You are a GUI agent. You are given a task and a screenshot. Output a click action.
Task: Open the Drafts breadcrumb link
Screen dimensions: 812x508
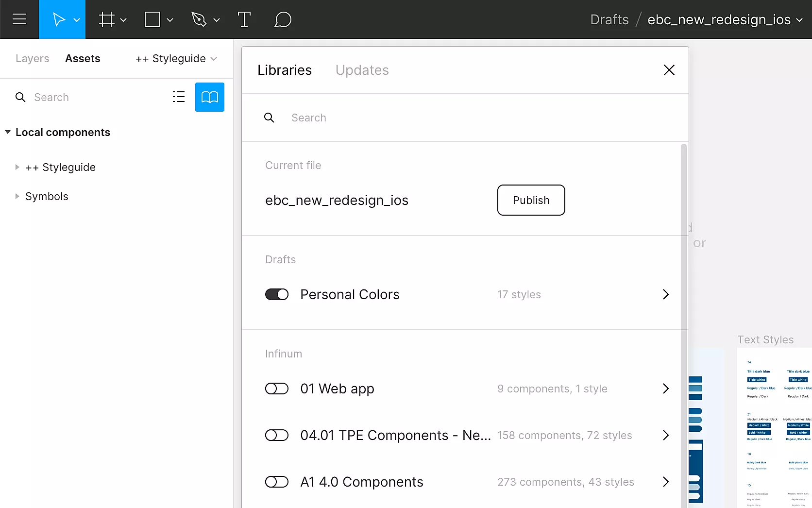click(x=609, y=19)
